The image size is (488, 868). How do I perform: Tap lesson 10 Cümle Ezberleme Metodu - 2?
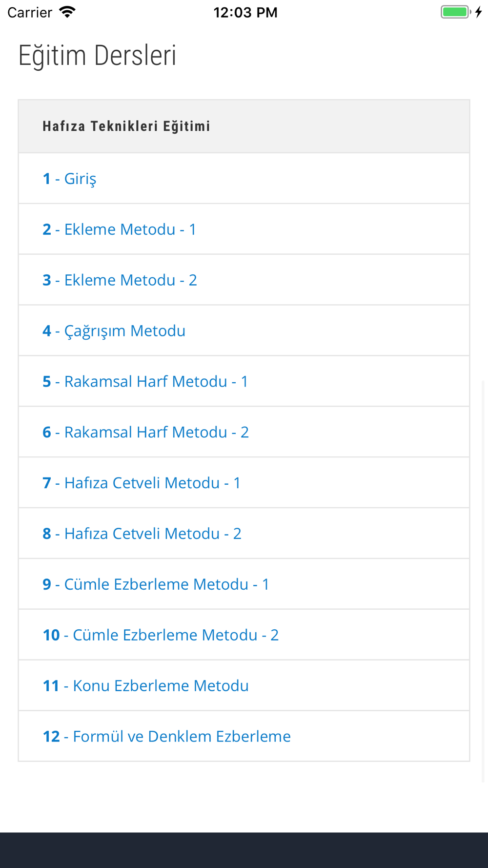[x=244, y=635]
